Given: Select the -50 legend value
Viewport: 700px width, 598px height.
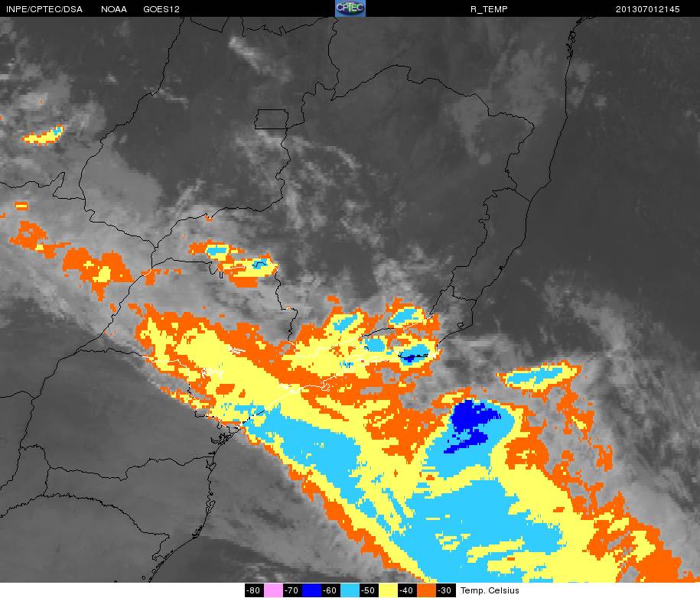Looking at the screenshot, I should [369, 590].
